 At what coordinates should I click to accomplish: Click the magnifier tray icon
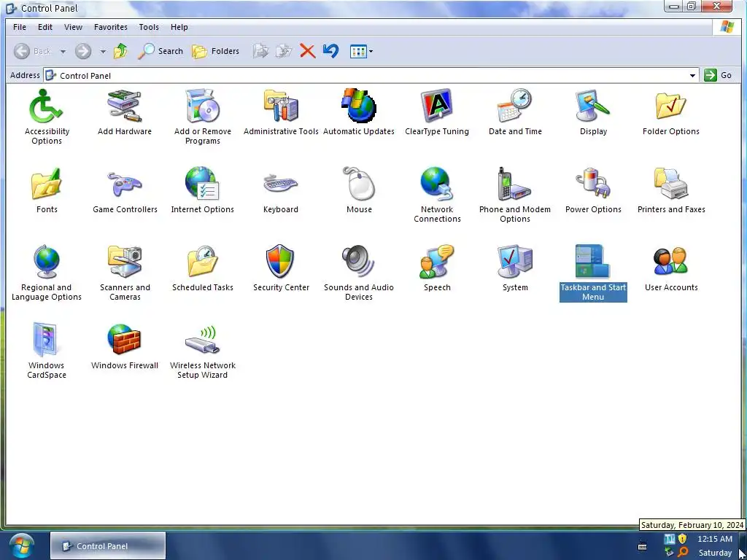[683, 553]
